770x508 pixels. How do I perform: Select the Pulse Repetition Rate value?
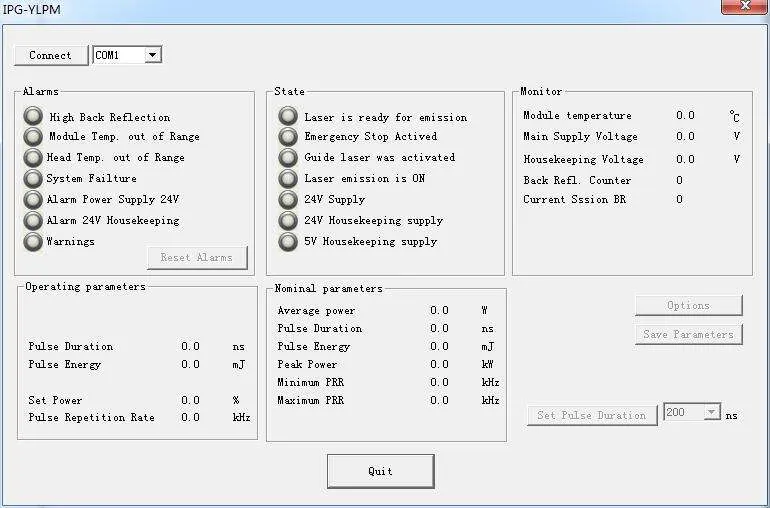[190, 418]
